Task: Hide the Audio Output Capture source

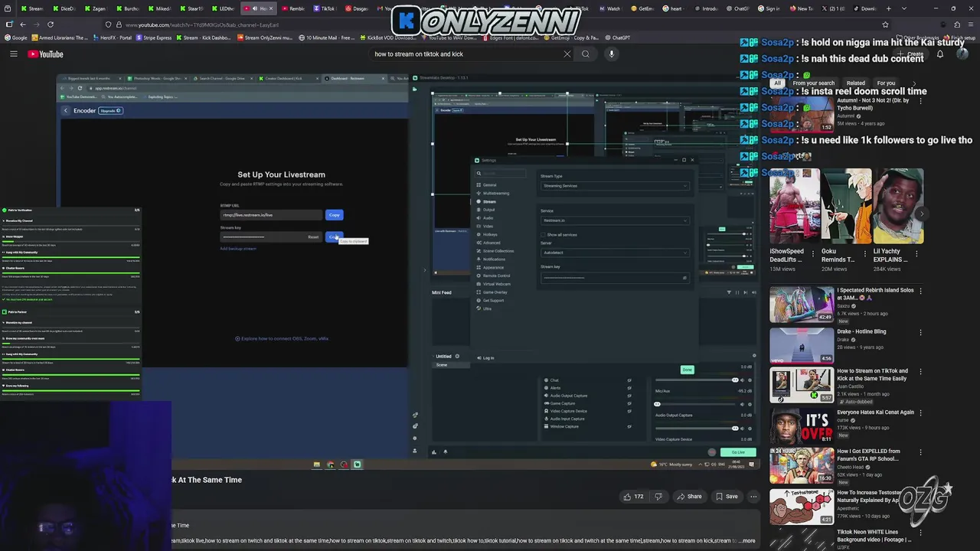Action: click(x=629, y=396)
